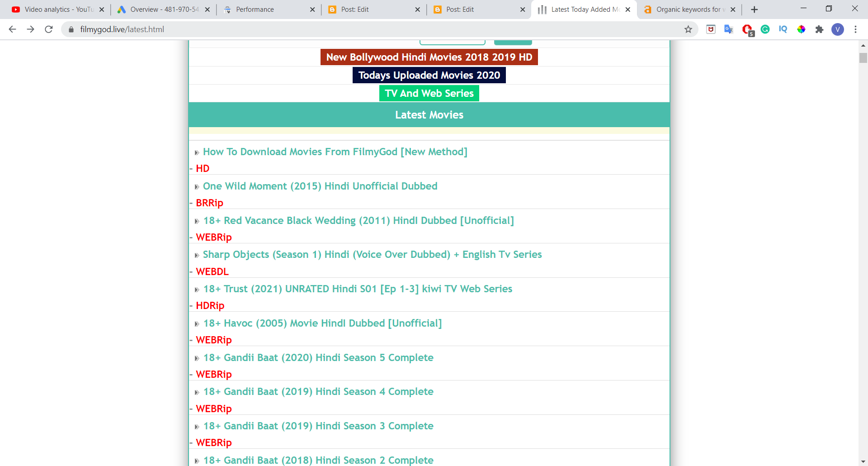Click the vertical scrollbar thumb
This screenshot has height=466, width=868.
coord(863,58)
